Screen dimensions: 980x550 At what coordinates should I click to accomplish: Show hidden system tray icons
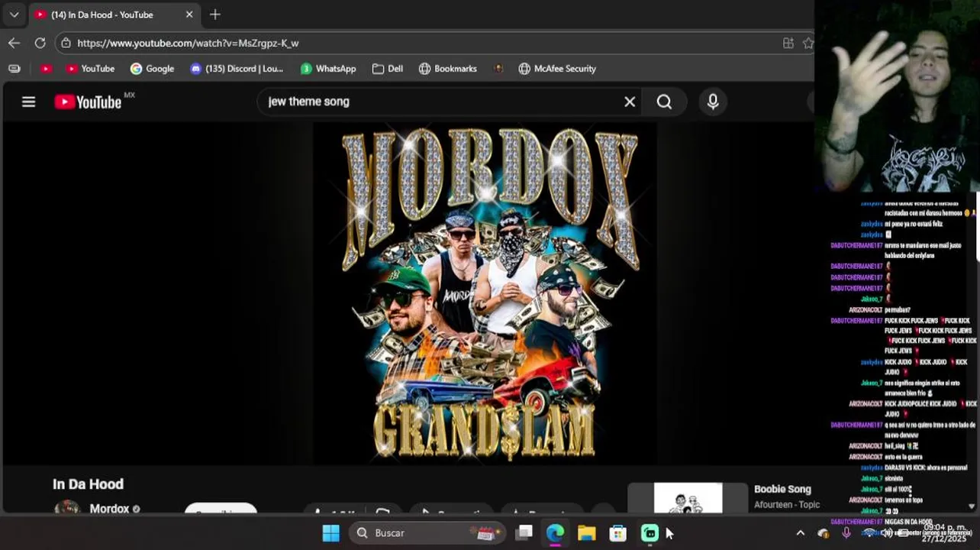pos(800,533)
